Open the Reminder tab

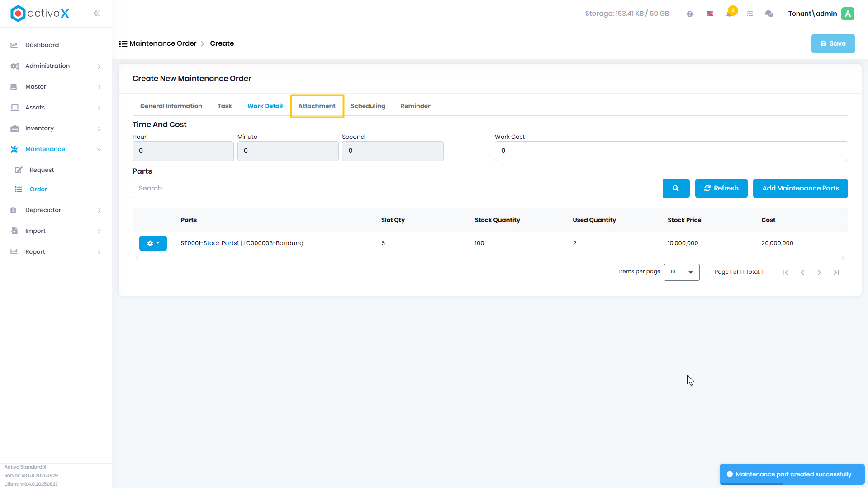[x=415, y=106]
